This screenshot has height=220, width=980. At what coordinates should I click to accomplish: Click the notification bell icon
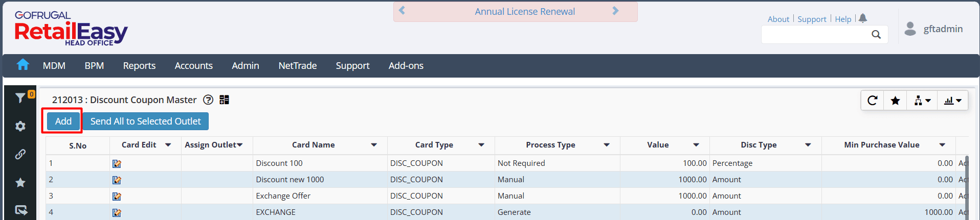click(863, 18)
